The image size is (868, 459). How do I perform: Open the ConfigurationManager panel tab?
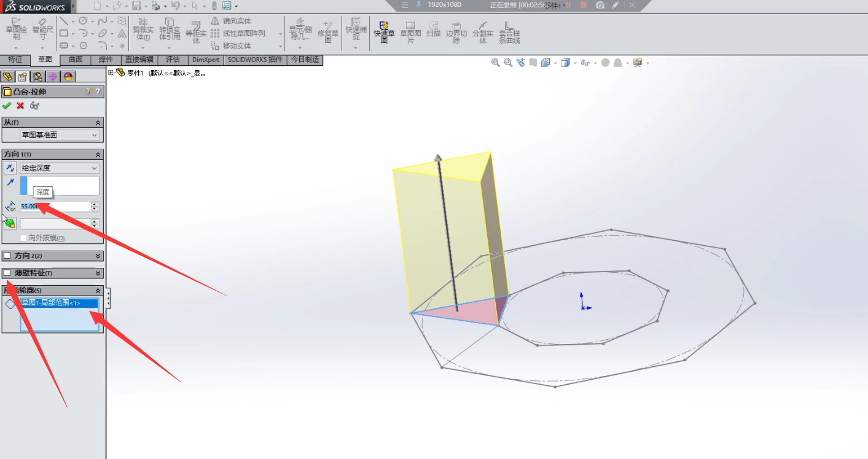[37, 77]
